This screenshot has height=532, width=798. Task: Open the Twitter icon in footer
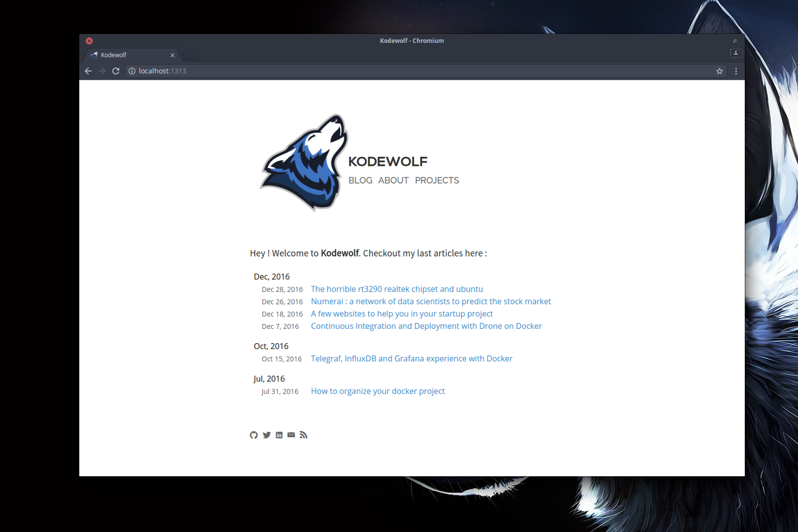point(267,435)
